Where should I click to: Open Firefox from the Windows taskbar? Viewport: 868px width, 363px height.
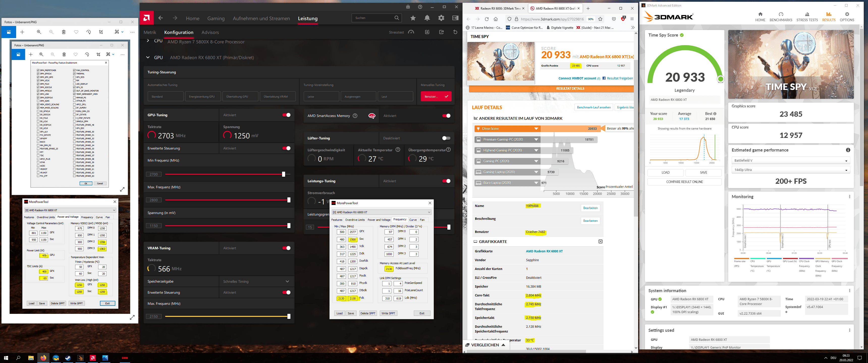[43, 358]
